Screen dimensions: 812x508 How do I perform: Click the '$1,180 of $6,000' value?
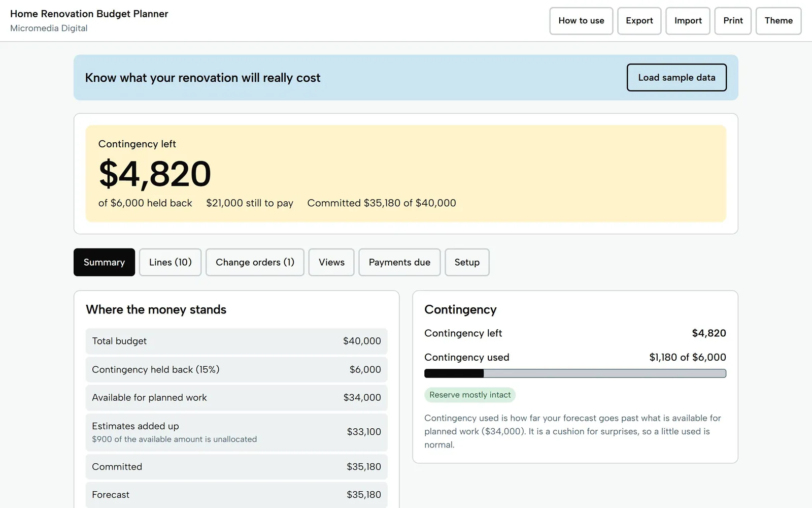tap(688, 357)
